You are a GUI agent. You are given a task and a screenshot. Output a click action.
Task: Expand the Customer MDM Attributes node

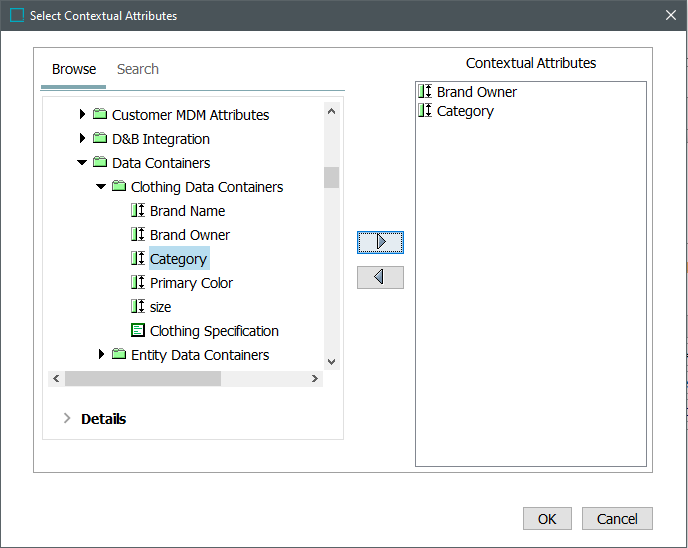pyautogui.click(x=82, y=115)
